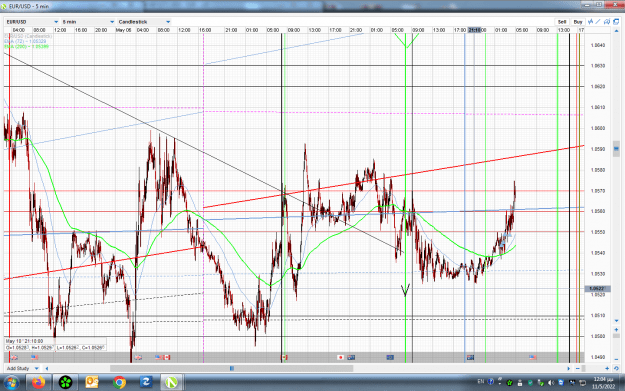
Task: Click the vertical zoom-out minus icon
Action: point(616,359)
